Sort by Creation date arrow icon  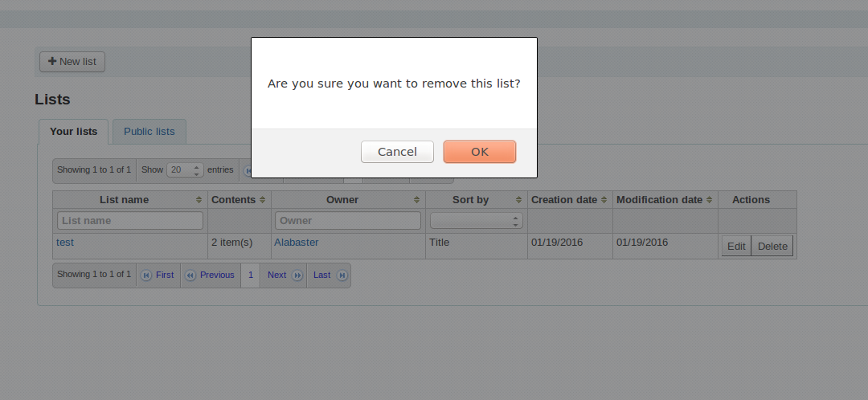pos(604,200)
